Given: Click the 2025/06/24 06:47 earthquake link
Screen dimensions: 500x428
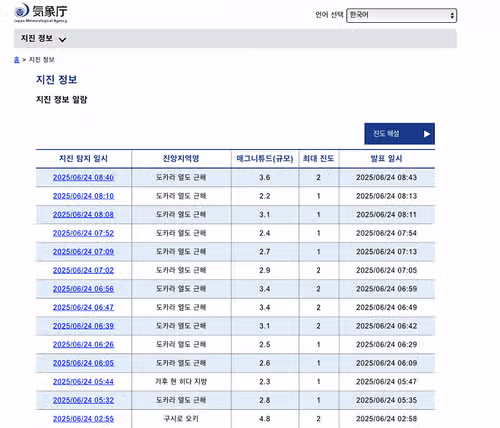Looking at the screenshot, I should point(83,307).
